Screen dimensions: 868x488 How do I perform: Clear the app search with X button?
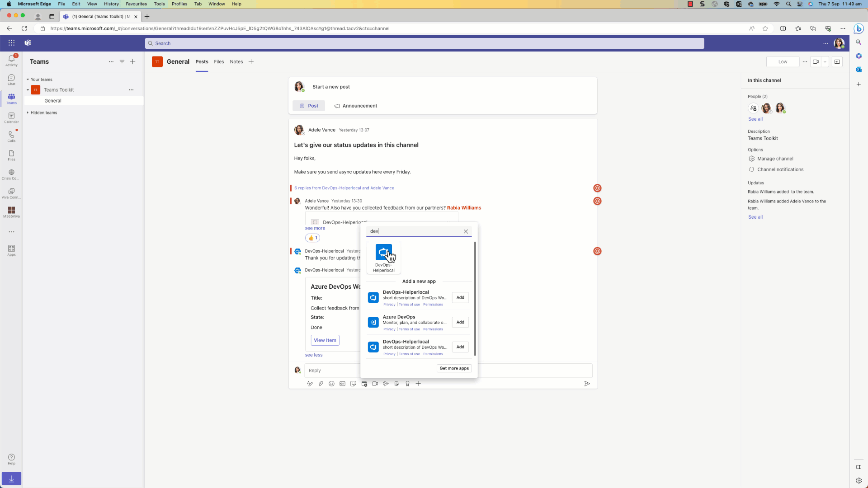[x=466, y=231]
